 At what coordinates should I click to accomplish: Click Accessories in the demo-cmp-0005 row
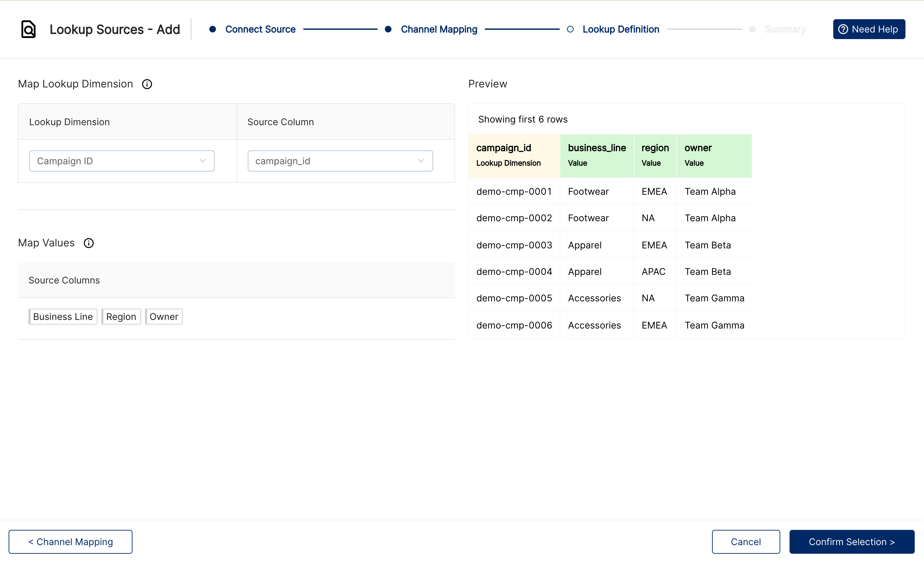point(596,298)
